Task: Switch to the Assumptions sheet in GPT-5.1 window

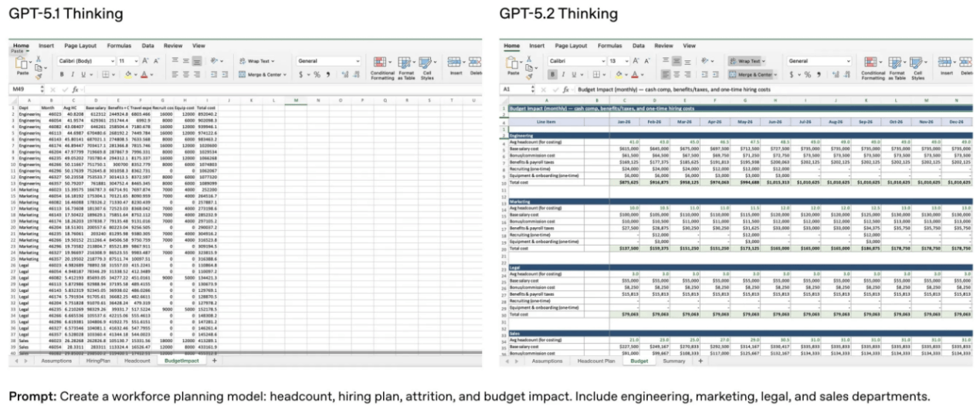Action: (x=56, y=361)
